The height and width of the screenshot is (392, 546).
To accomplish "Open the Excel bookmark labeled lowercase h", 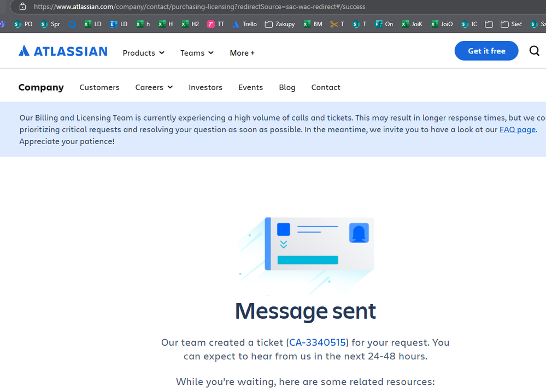I will point(143,24).
